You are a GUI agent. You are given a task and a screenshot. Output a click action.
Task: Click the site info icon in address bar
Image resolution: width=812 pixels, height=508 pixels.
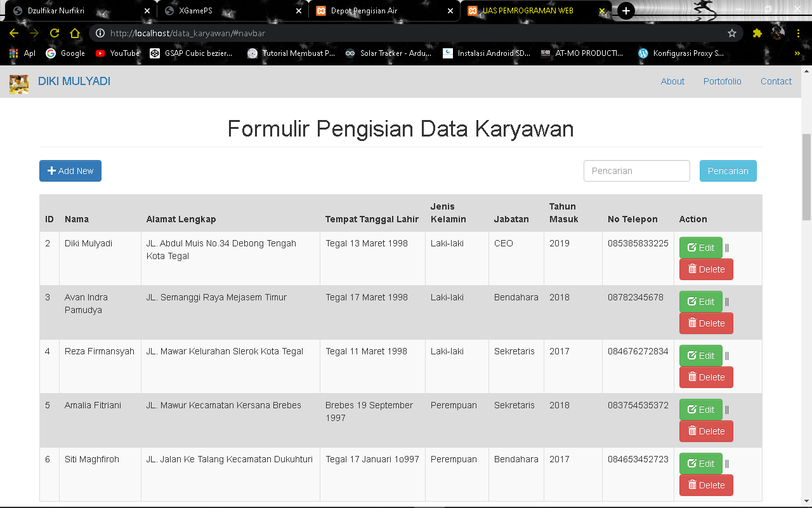[x=100, y=33]
